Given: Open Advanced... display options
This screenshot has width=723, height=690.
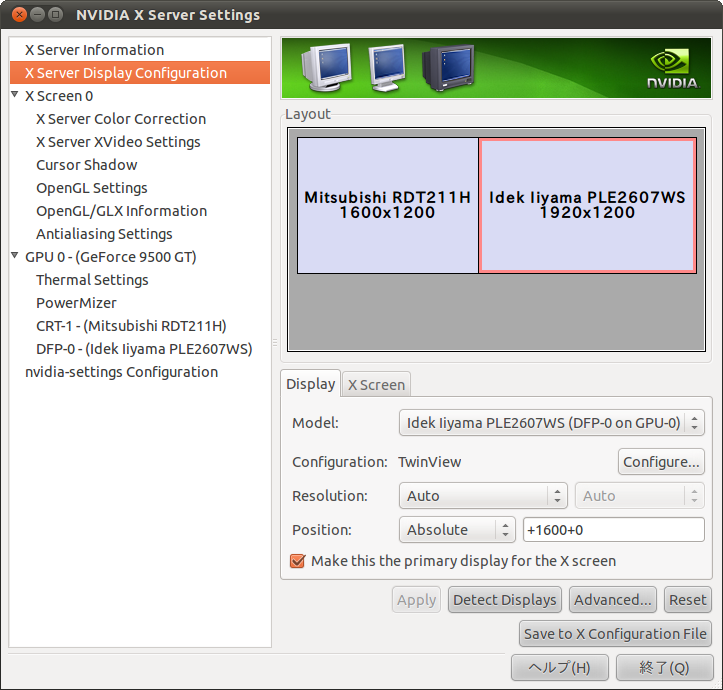Looking at the screenshot, I should point(612,600).
